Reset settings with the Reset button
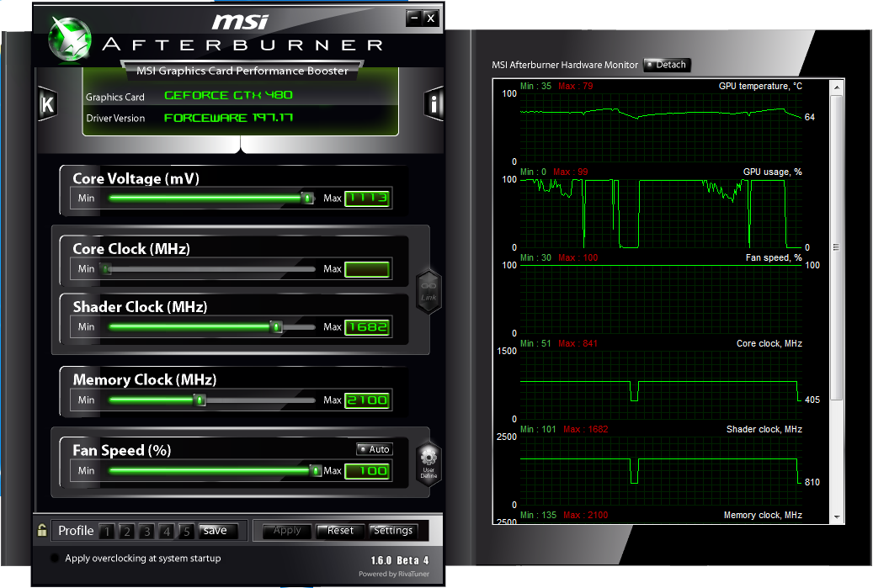 pos(340,531)
